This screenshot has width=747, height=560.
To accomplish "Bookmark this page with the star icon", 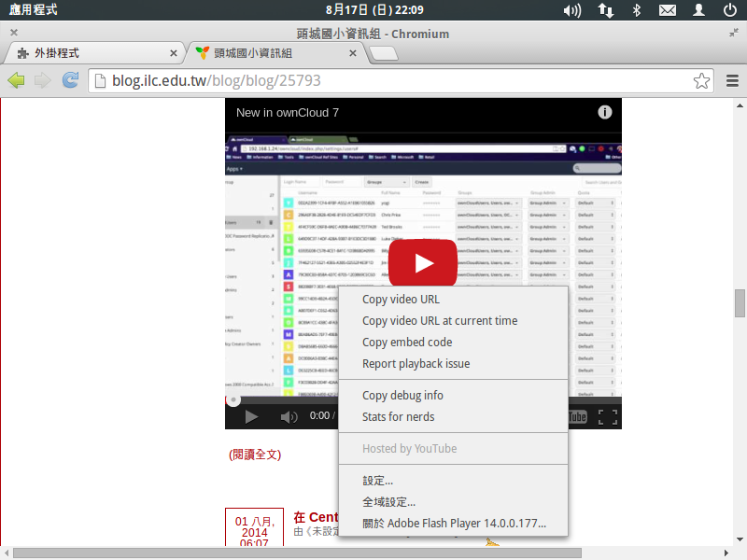I will tap(701, 81).
